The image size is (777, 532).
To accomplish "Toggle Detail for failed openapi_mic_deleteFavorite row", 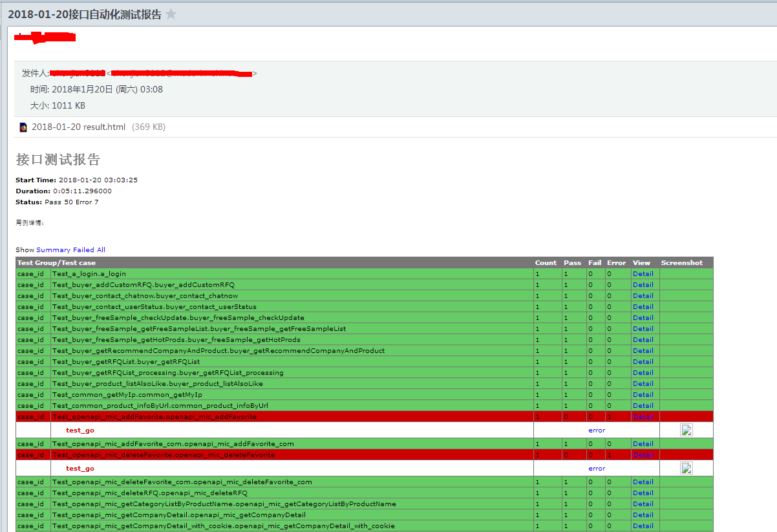I will coord(643,455).
